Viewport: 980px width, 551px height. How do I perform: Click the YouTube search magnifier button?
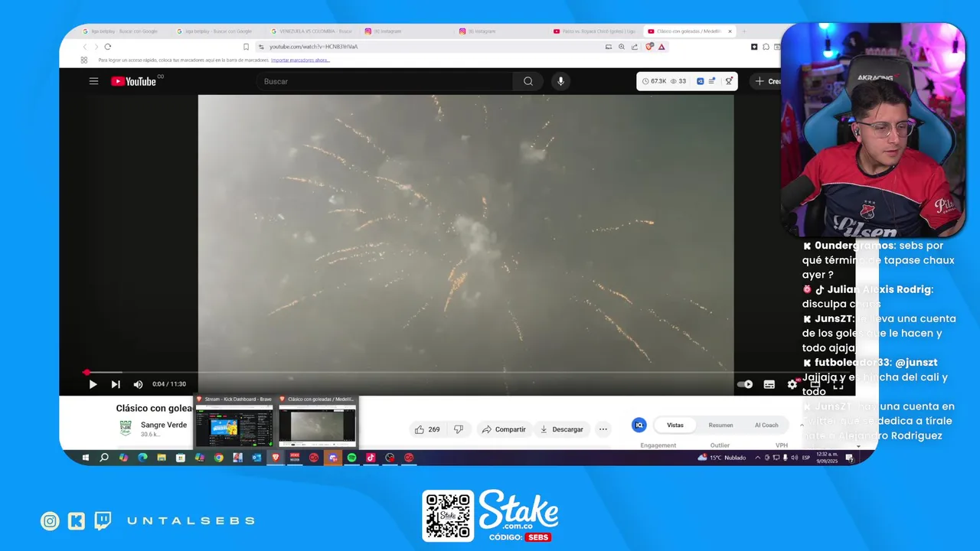click(x=528, y=81)
